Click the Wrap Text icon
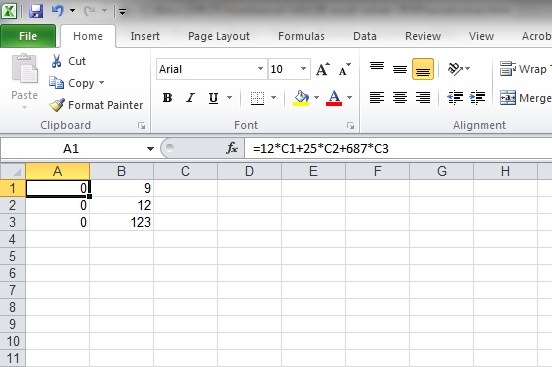The height and width of the screenshot is (367, 552). coord(508,69)
